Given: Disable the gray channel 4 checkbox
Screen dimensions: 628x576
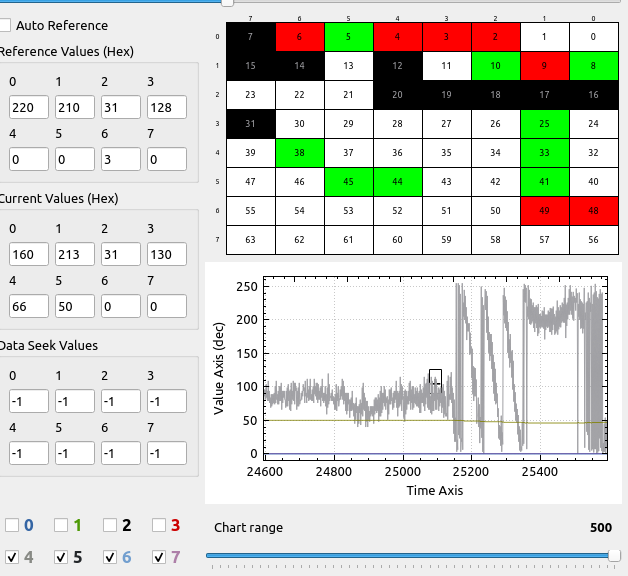Looking at the screenshot, I should click(12, 557).
